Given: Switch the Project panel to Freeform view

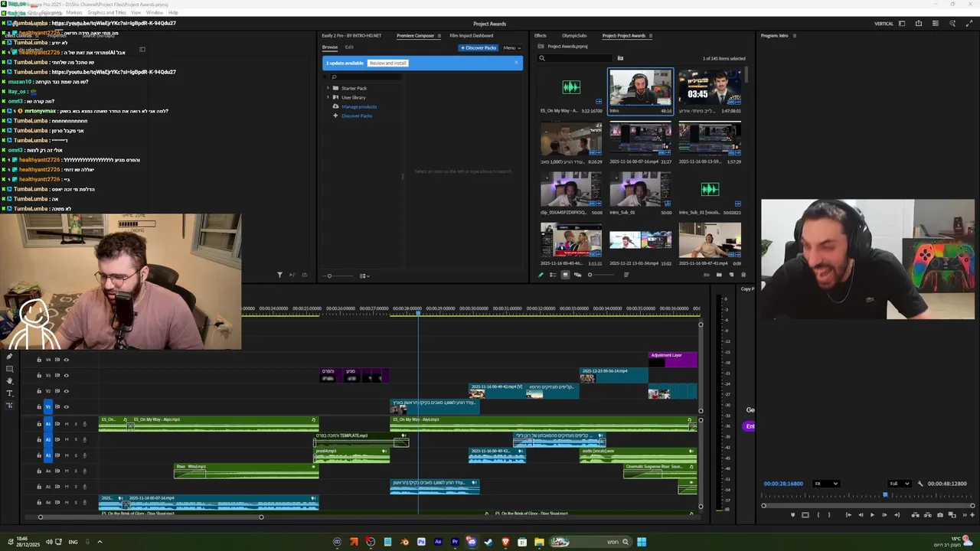Looking at the screenshot, I should (577, 275).
